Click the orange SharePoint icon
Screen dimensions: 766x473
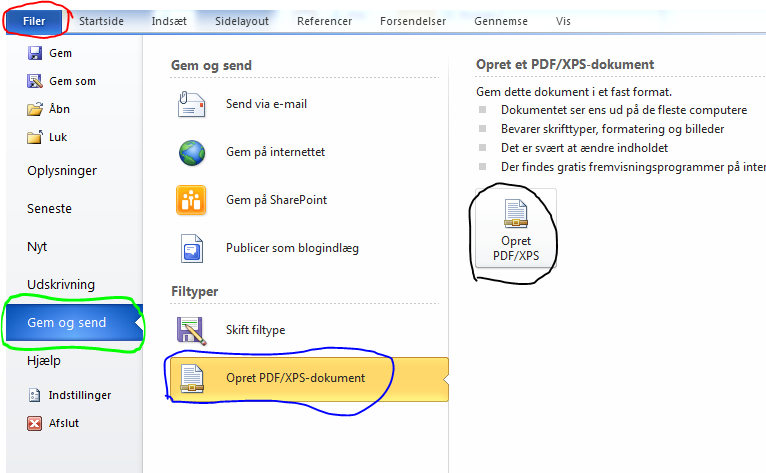pos(191,200)
